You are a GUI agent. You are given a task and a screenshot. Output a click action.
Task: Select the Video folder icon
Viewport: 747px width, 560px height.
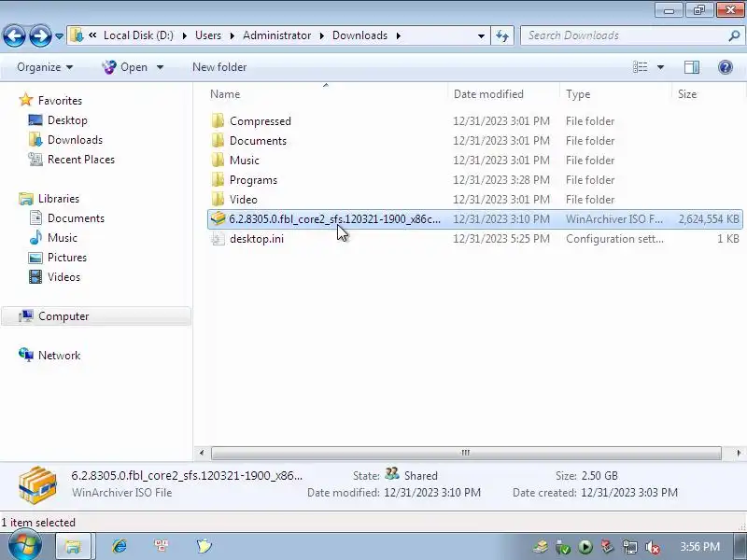(218, 199)
